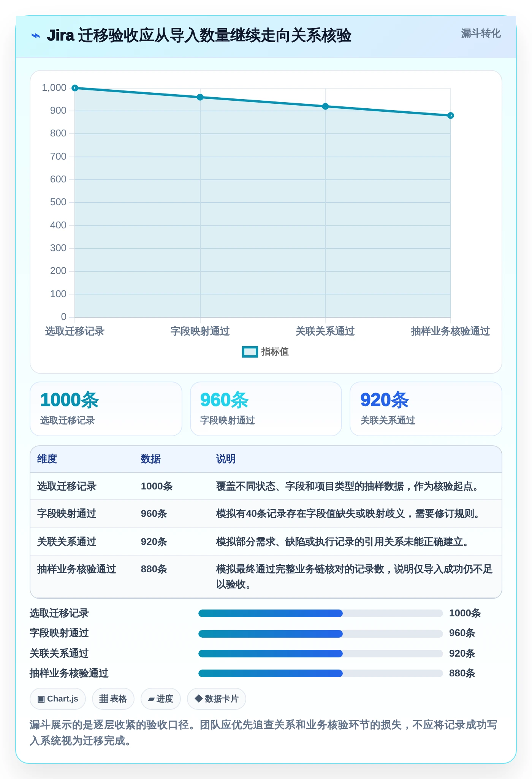Screen dimensions: 532x779
Task: Click the 880条 table data cell
Action: click(x=154, y=569)
